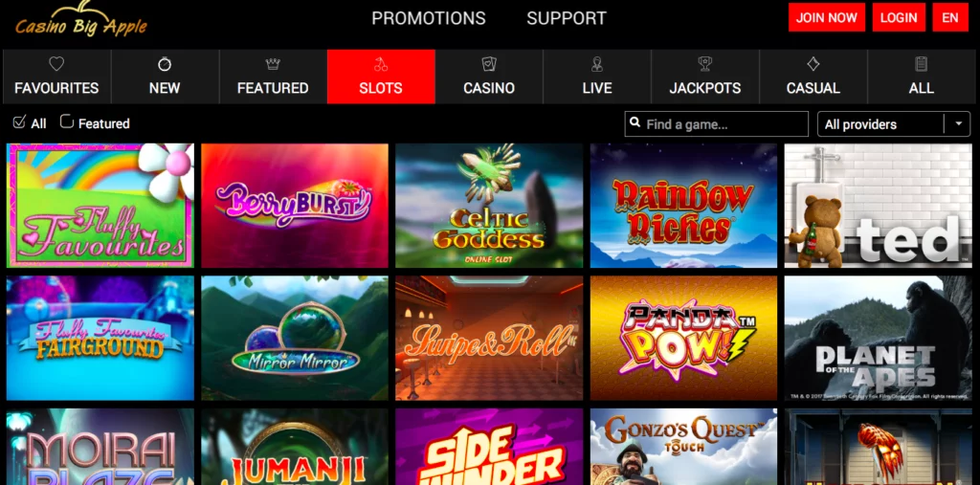980x485 pixels.
Task: Click the heart icon above Favourites
Action: pos(56,64)
